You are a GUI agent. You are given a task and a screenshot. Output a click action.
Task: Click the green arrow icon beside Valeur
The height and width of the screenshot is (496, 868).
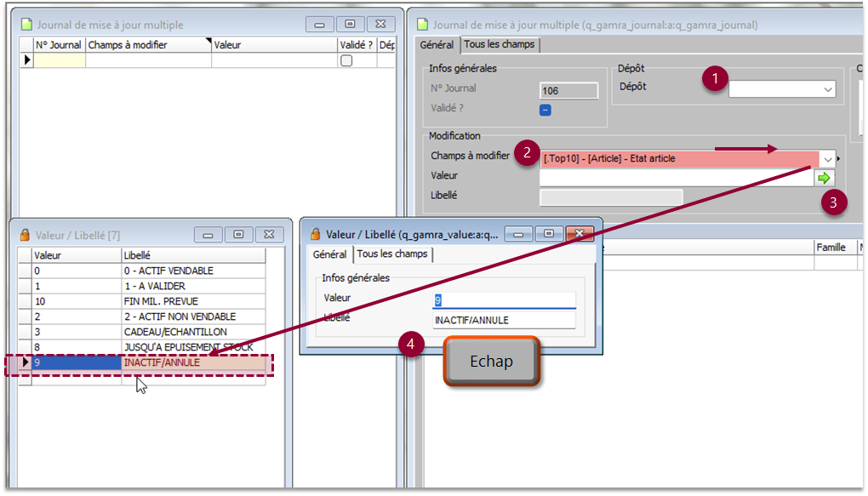(824, 178)
